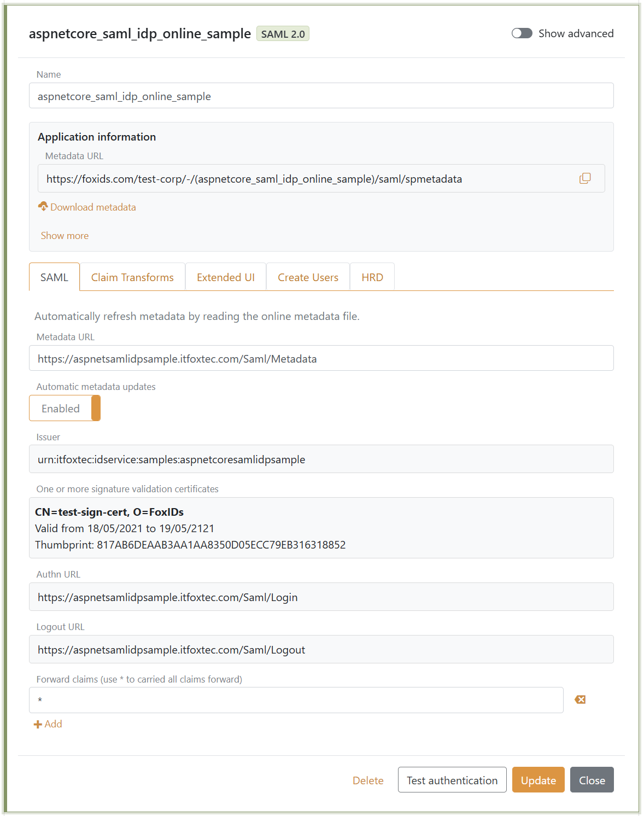The image size is (644, 816).
Task: Switch to the Extended UI tab
Action: [226, 277]
